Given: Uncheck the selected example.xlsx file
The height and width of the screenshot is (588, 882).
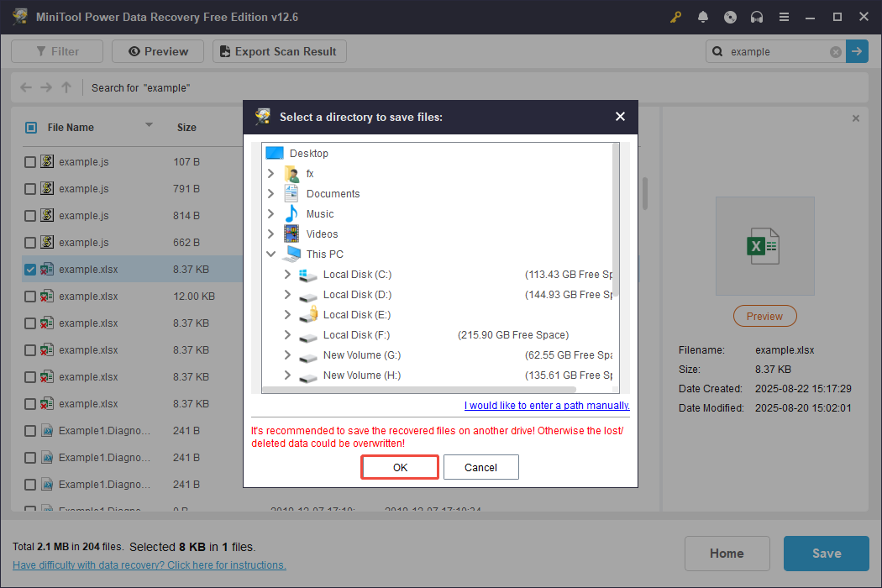Looking at the screenshot, I should pos(29,269).
